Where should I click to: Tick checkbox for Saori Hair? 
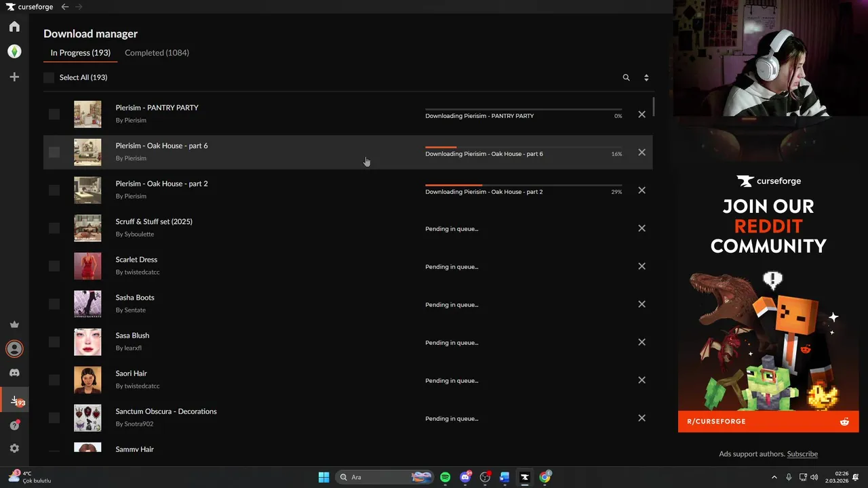(54, 380)
